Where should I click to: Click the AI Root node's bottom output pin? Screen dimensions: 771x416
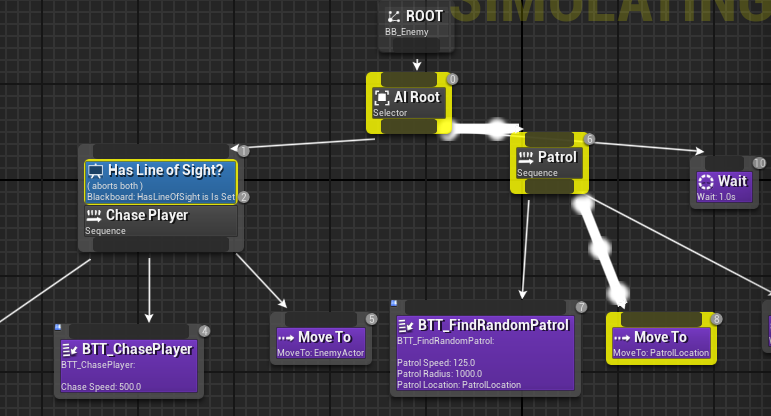click(x=411, y=125)
